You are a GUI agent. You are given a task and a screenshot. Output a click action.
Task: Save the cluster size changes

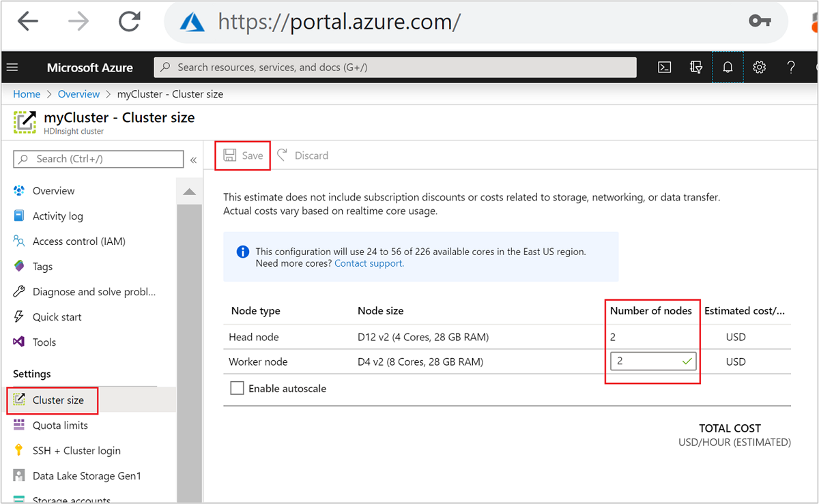(x=242, y=155)
